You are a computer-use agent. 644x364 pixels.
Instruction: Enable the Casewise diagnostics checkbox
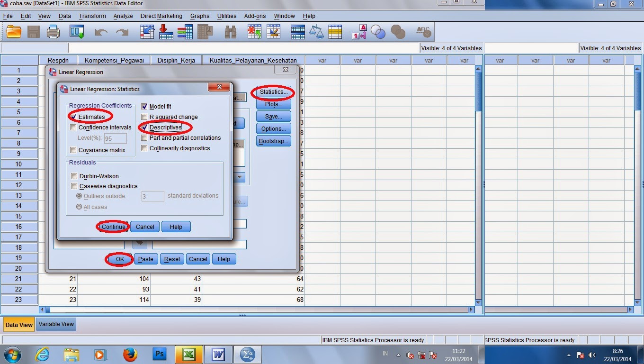pyautogui.click(x=74, y=186)
